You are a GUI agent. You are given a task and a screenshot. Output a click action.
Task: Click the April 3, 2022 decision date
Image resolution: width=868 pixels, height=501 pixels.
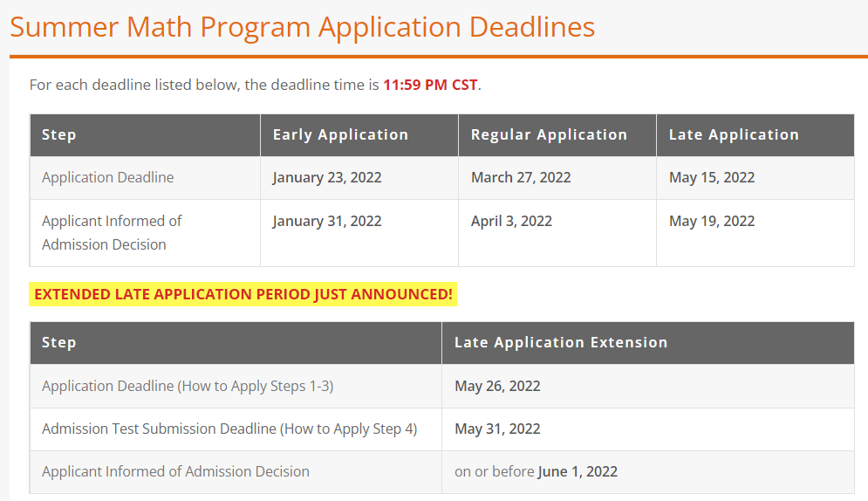click(511, 222)
